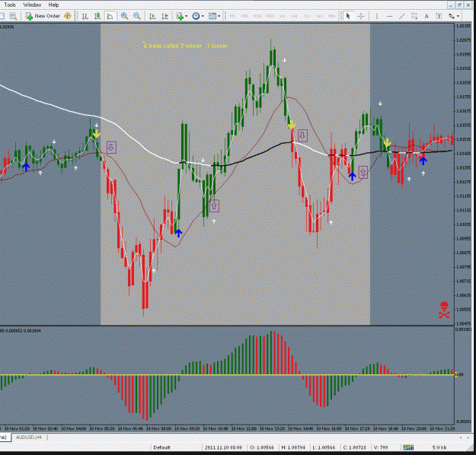Select the '4 trade called 3 winner' label
The image size is (476, 455).
tap(186, 46)
